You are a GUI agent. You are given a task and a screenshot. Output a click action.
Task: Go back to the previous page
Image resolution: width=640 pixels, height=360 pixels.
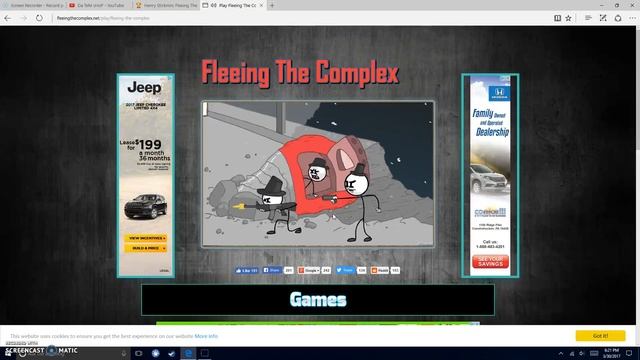(7, 18)
